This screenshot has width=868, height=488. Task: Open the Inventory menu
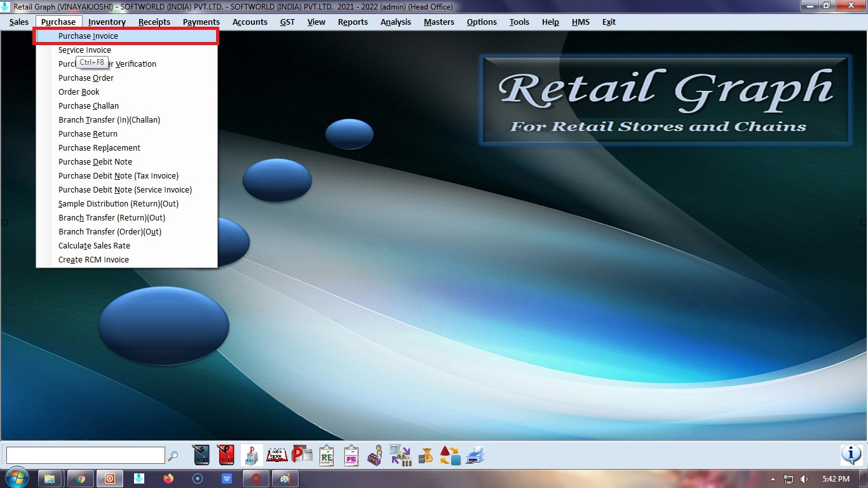(x=107, y=22)
